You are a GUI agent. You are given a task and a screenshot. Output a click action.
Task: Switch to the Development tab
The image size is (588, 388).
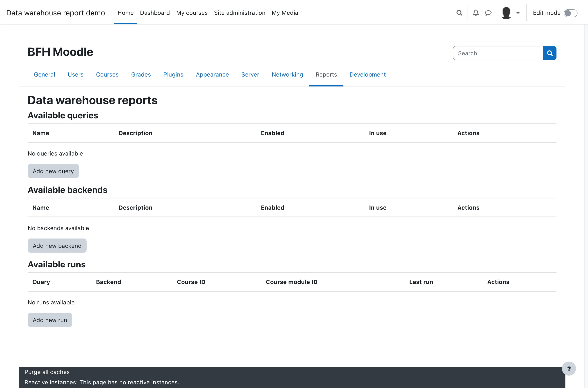click(x=367, y=74)
